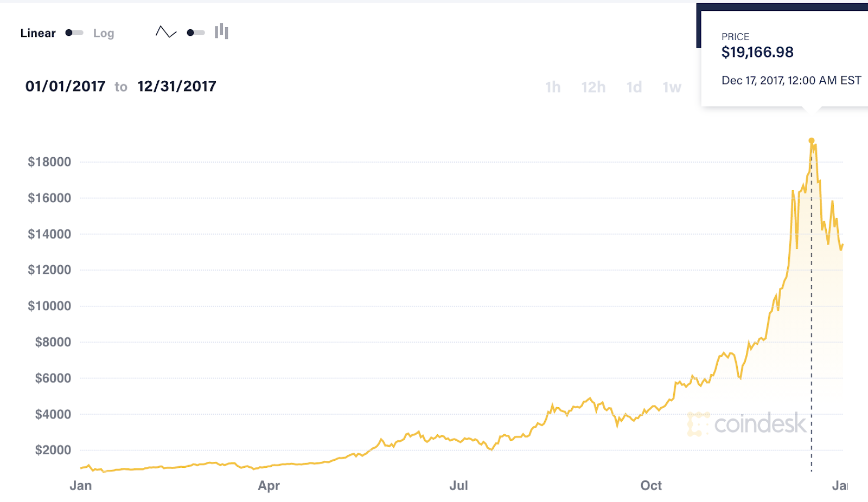868x502 pixels.
Task: Click the coindesk watermark logo
Action: coord(747,424)
